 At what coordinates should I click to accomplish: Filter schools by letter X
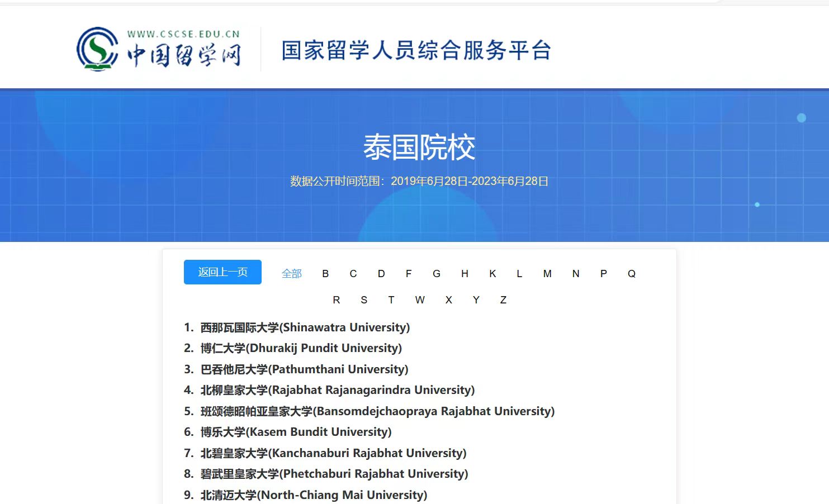[x=448, y=300]
